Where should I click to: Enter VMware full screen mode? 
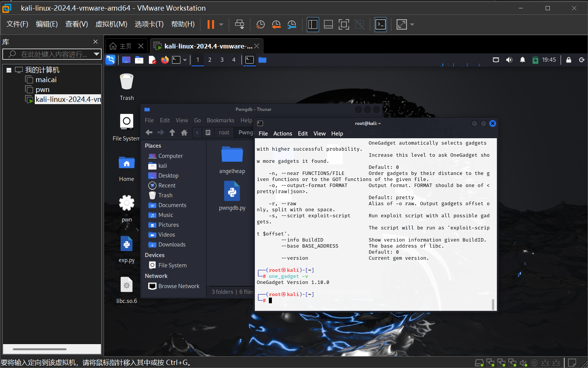(x=344, y=25)
